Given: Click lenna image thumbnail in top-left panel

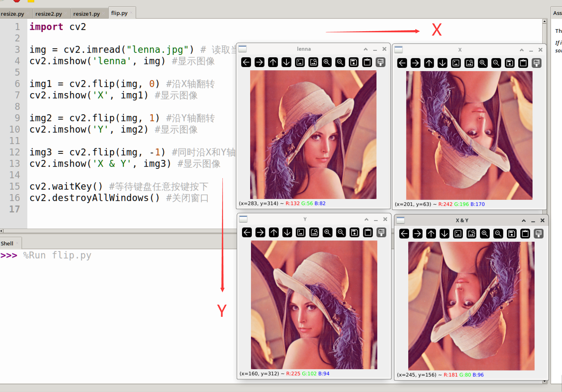Looking at the screenshot, I should point(314,137).
